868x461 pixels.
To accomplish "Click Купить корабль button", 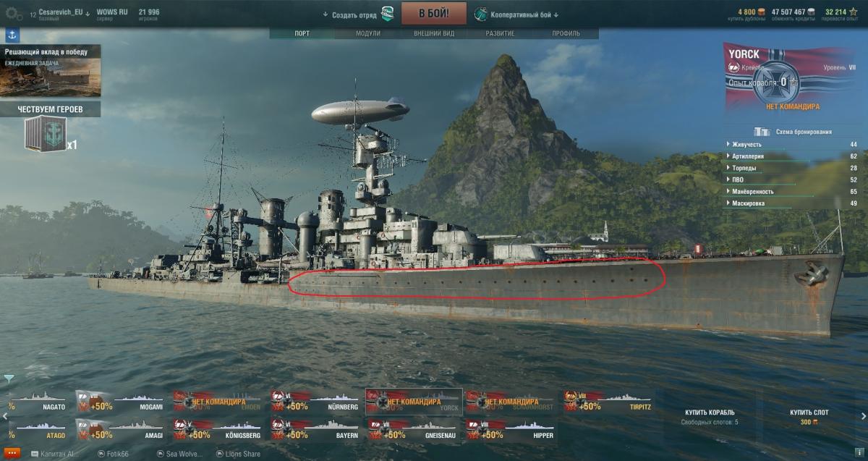I will (x=710, y=416).
